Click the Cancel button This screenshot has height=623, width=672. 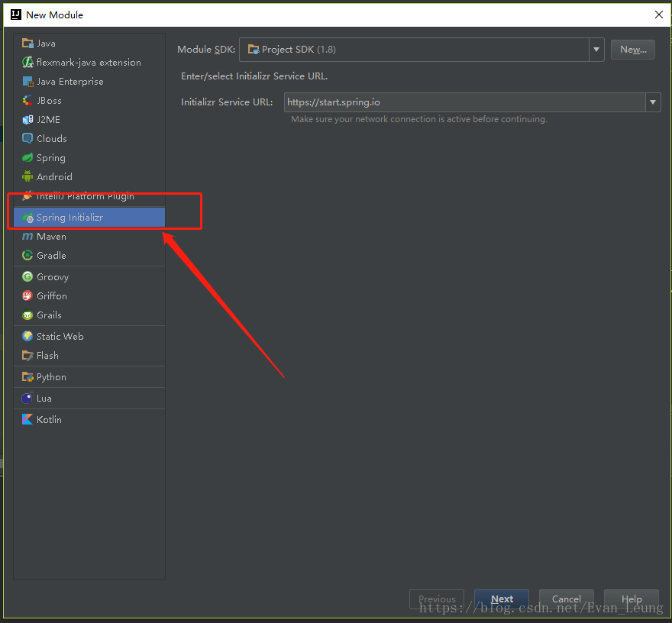coord(566,599)
